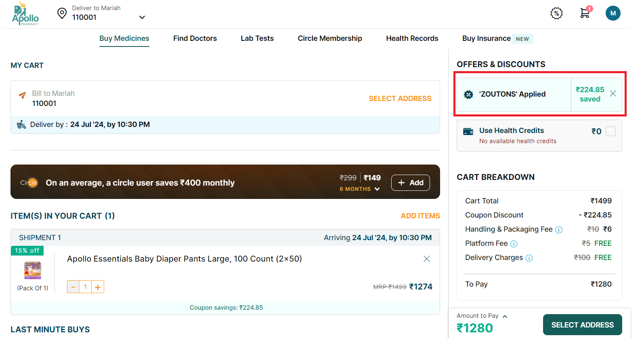Go to Find Doctors tab
Viewport: 644px width, 338px height.
pyautogui.click(x=195, y=38)
